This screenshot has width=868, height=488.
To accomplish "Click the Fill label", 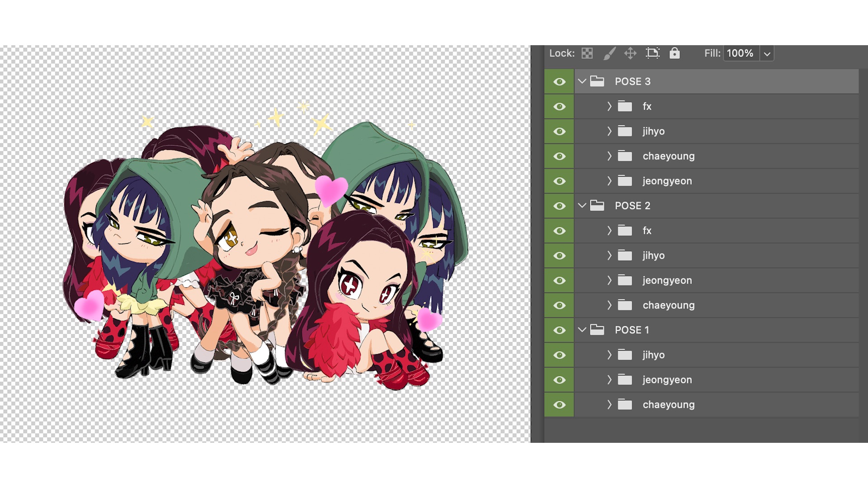I will pyautogui.click(x=712, y=53).
